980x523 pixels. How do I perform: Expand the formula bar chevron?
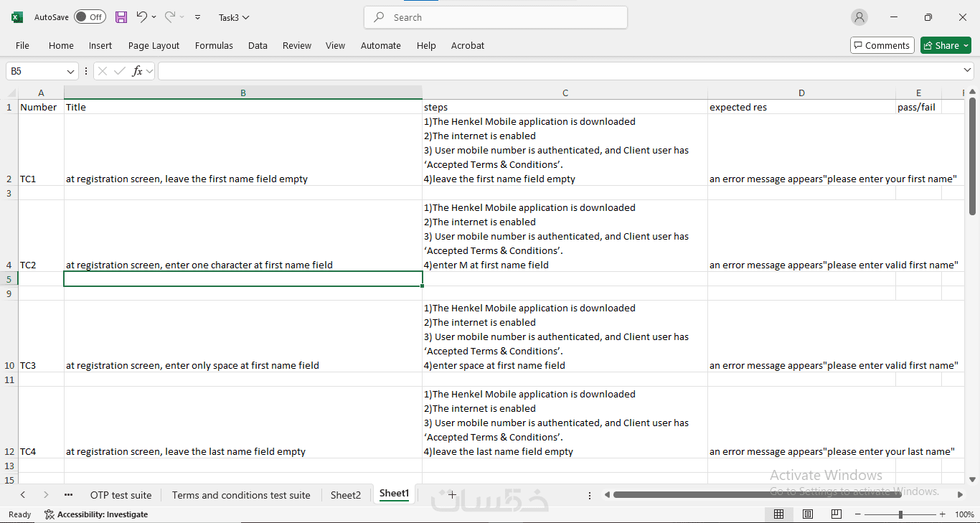tap(967, 70)
